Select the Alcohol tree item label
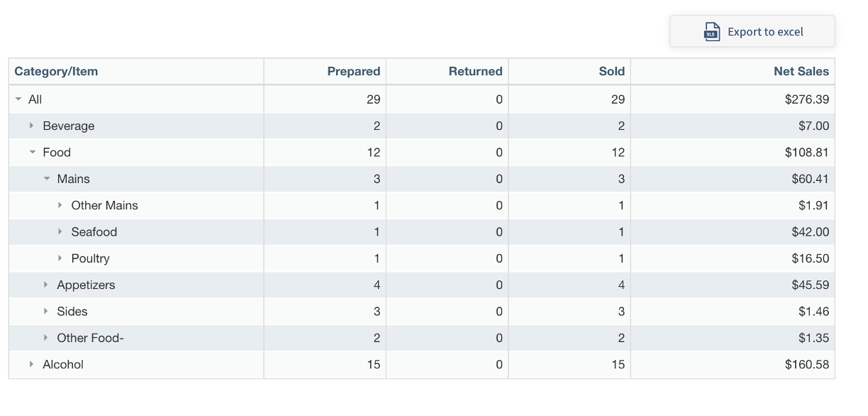The height and width of the screenshot is (416, 868). coord(63,365)
